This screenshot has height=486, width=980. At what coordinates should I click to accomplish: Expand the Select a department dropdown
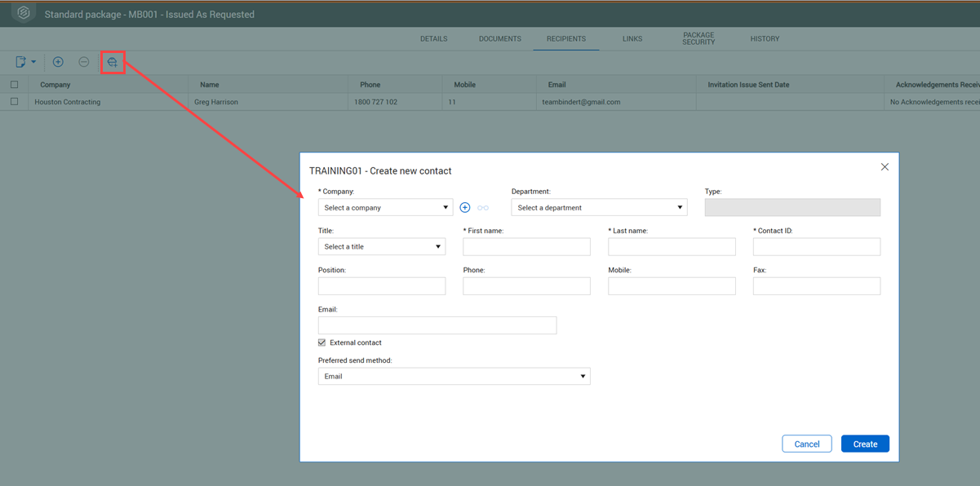599,208
